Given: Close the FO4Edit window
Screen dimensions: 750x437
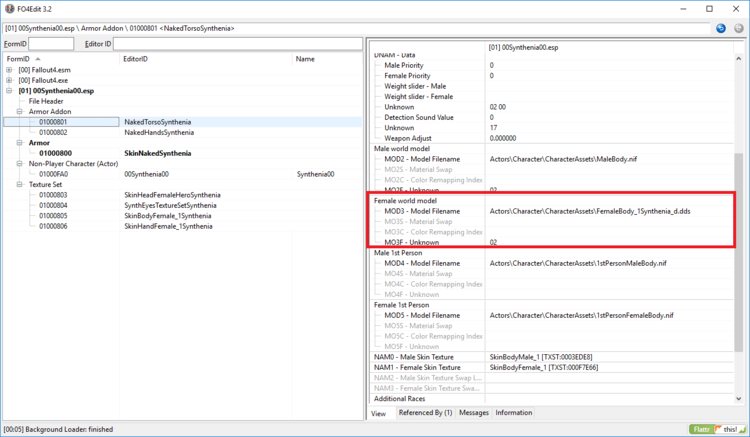Looking at the screenshot, I should coord(736,9).
